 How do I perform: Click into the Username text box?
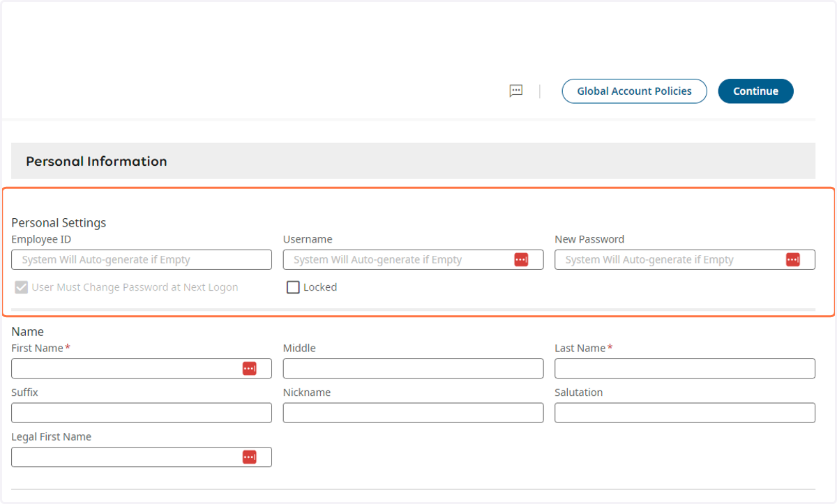(413, 259)
